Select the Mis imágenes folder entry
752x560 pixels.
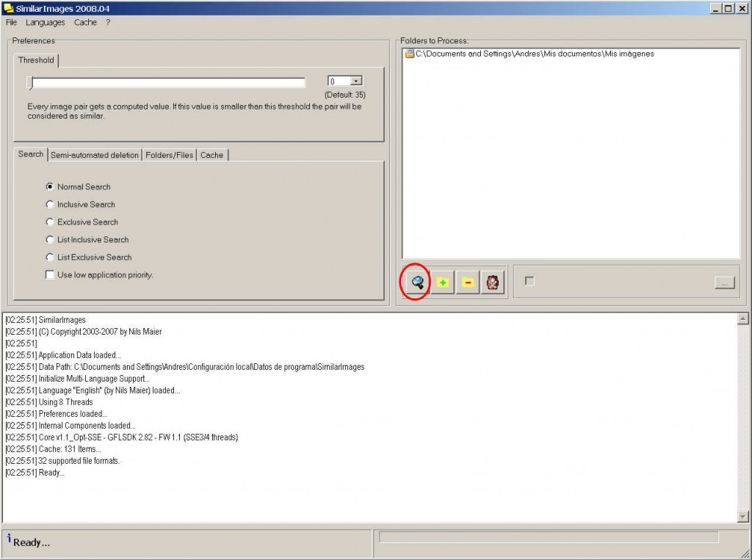[x=534, y=54]
